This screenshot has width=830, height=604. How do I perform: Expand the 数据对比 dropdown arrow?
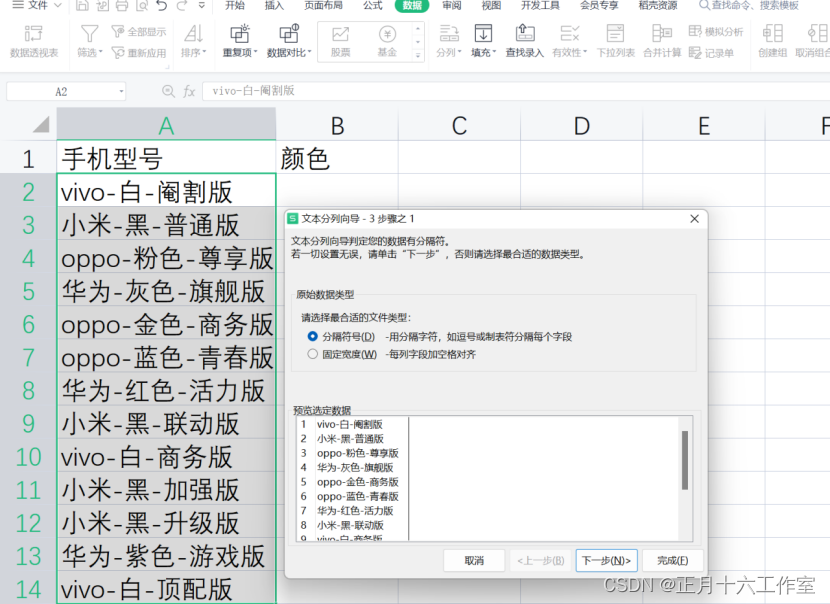(309, 52)
